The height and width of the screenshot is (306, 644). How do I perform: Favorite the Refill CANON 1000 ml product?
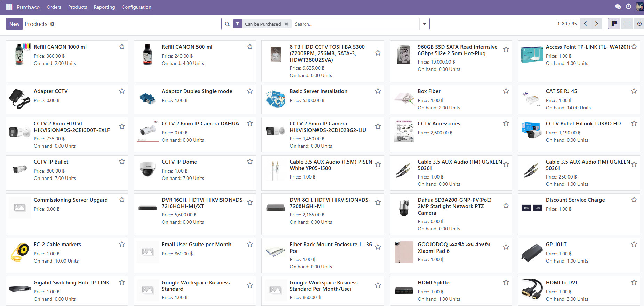122,47
